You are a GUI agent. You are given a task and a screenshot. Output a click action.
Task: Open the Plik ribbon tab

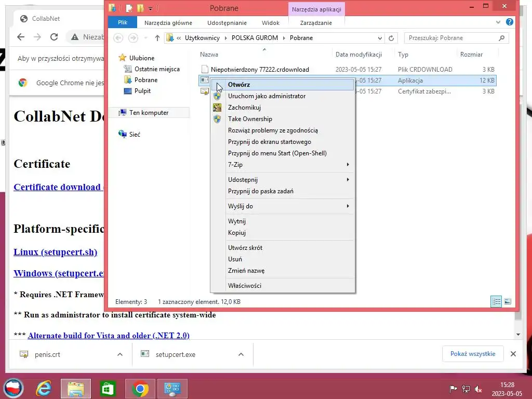coord(123,22)
